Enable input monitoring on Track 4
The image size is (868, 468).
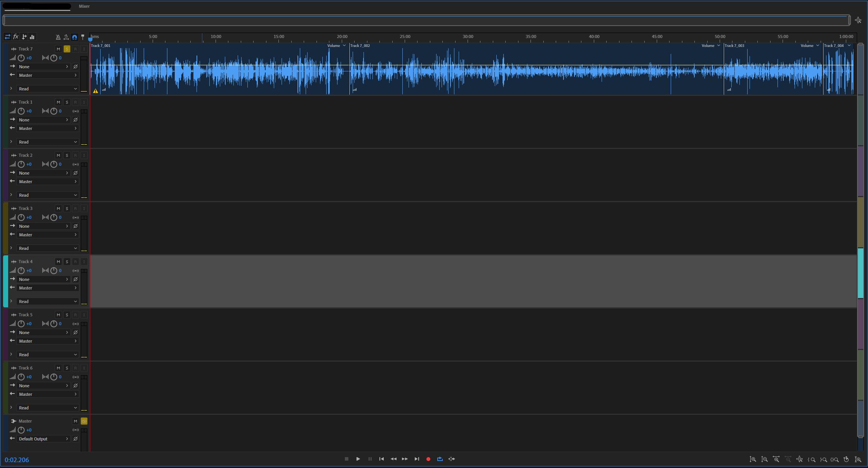84,262
